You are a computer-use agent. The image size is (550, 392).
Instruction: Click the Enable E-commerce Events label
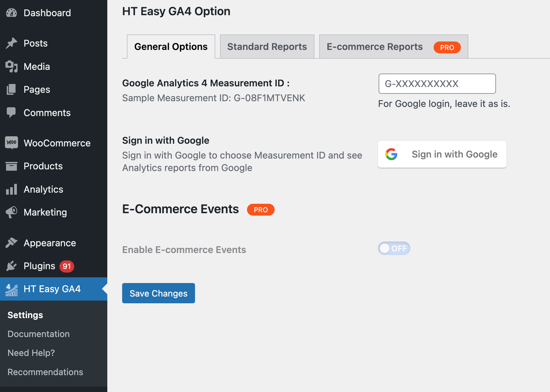point(184,250)
